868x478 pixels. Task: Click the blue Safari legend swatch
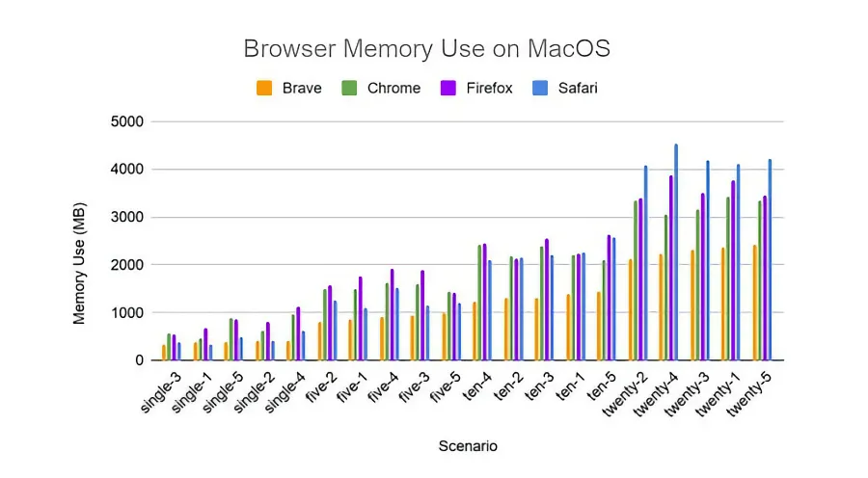point(543,89)
